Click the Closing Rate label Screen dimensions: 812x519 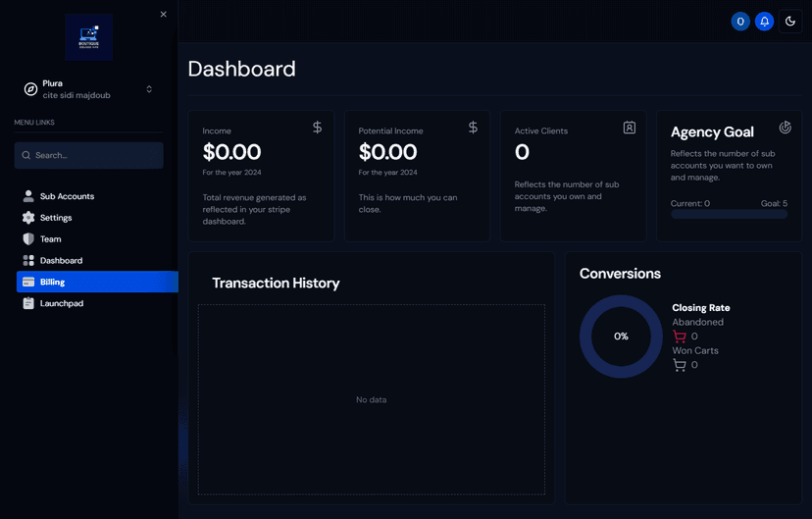click(701, 308)
